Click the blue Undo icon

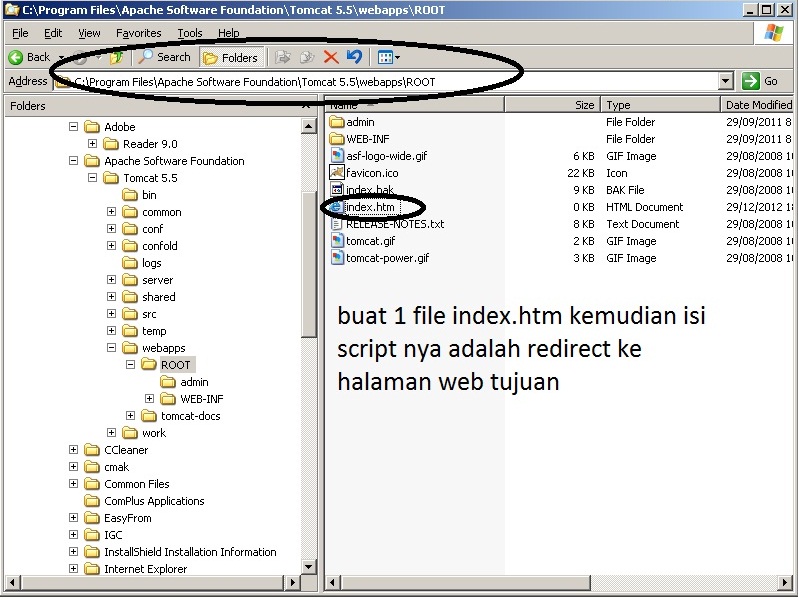(354, 57)
